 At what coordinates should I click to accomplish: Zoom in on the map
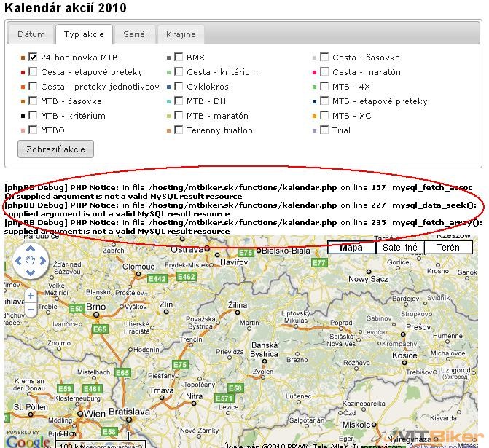point(31,296)
